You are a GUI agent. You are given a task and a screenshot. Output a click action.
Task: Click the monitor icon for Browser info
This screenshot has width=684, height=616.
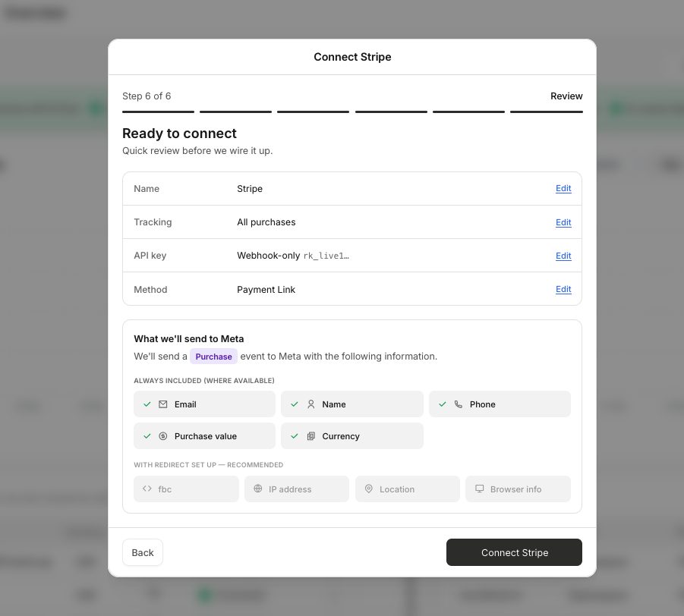[x=480, y=489]
